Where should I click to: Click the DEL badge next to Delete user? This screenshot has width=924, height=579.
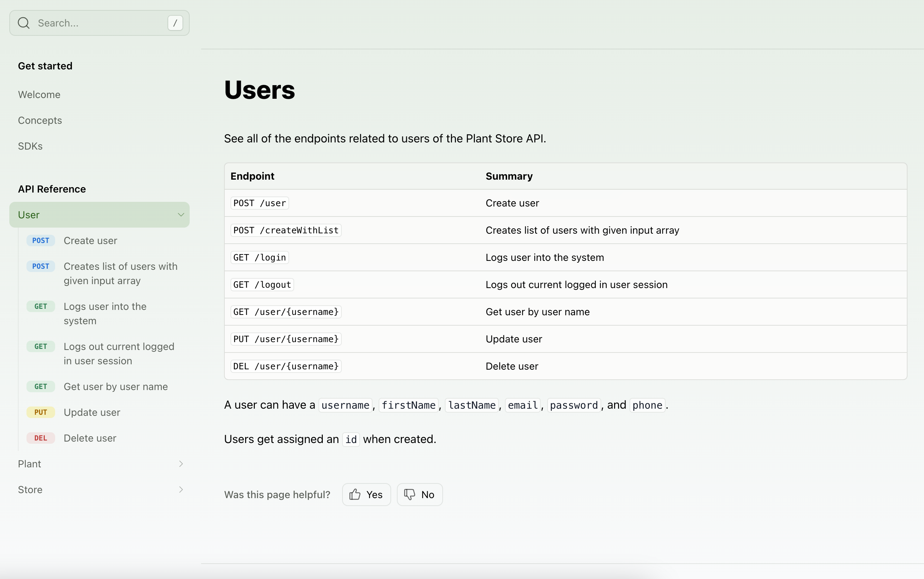tap(40, 438)
